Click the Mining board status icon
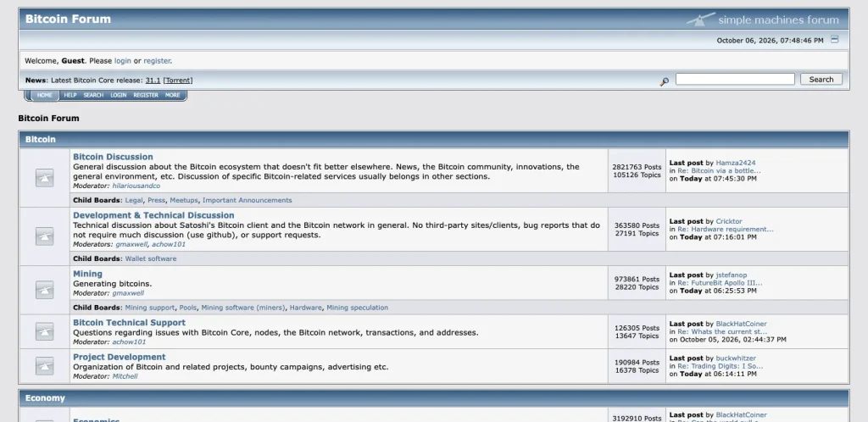This screenshot has width=868, height=422. click(44, 290)
